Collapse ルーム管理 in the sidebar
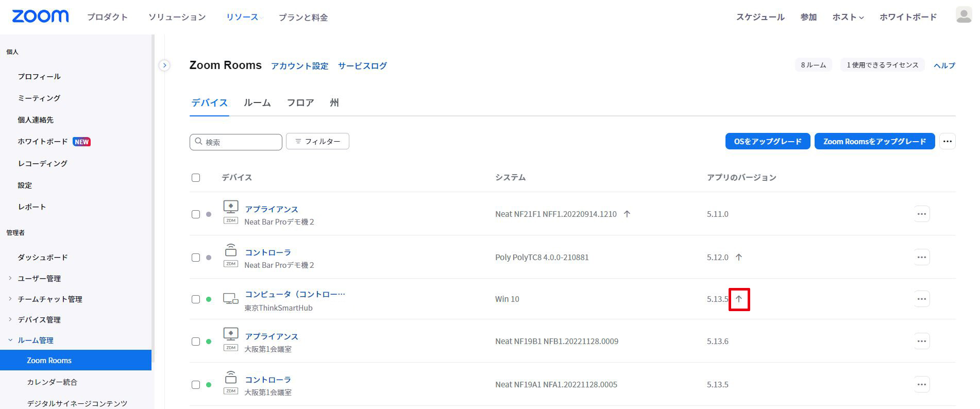980x409 pixels. coord(10,340)
